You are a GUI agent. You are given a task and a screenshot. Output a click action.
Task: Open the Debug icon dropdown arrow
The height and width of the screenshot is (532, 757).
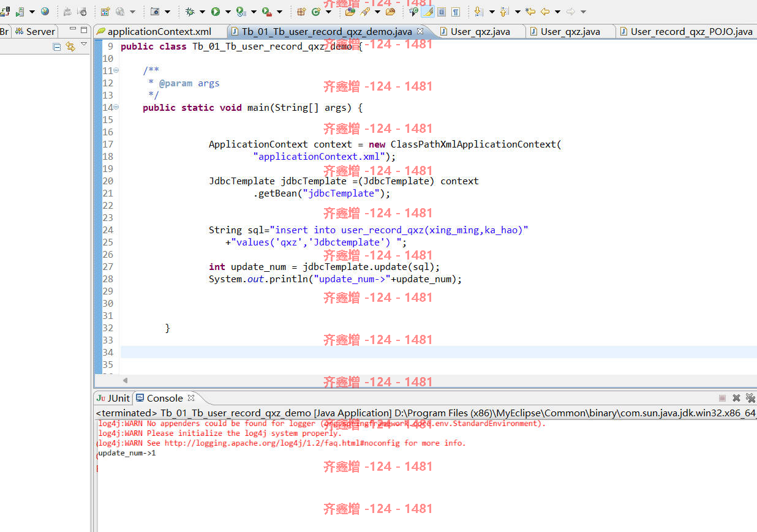(201, 12)
